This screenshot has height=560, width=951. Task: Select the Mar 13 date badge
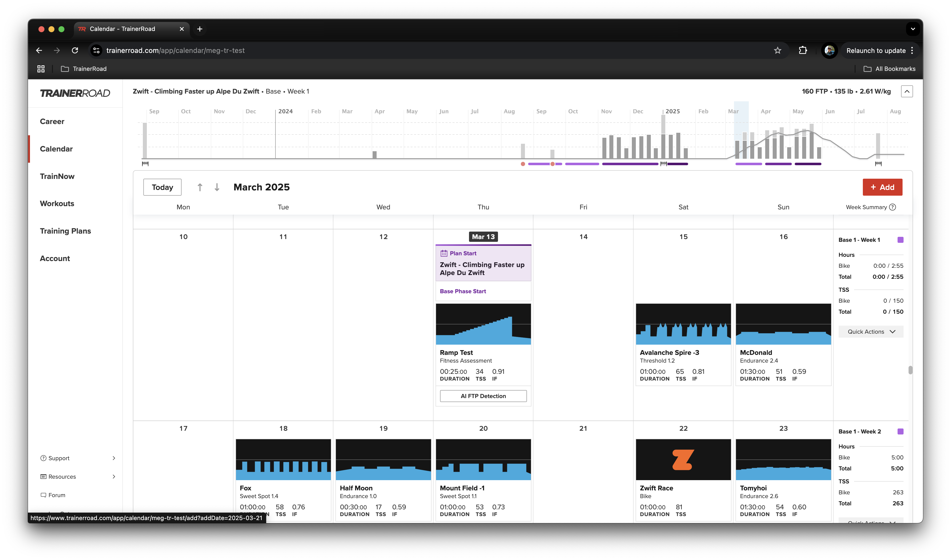(x=483, y=237)
